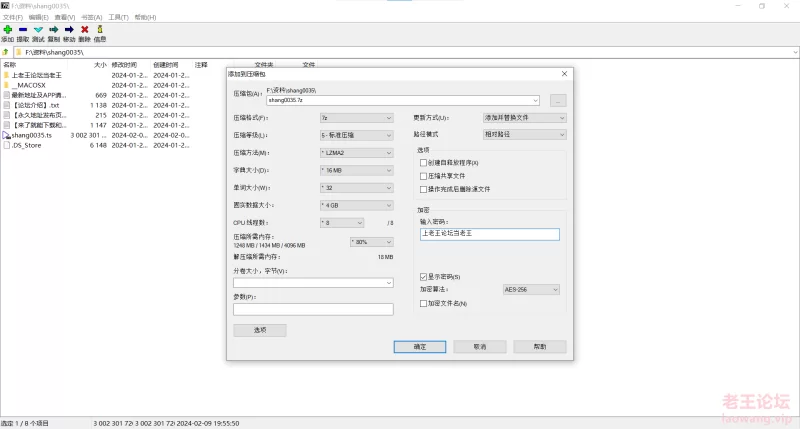The image size is (800, 429).
Task: Click the Info (信息) toolbar icon
Action: pos(100,30)
